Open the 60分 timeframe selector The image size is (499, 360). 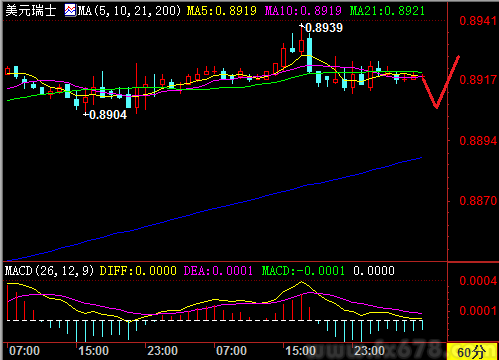[471, 352]
